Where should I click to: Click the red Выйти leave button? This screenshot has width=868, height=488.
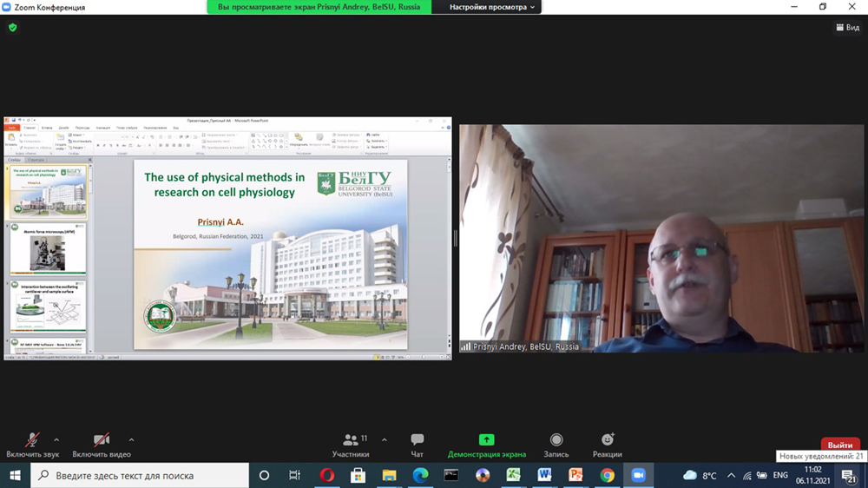839,445
